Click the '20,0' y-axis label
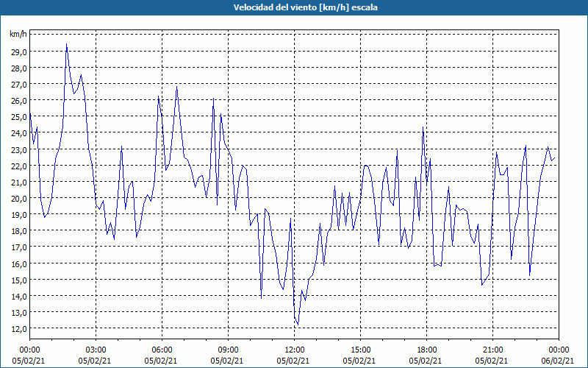This screenshot has height=368, width=588. click(x=19, y=199)
